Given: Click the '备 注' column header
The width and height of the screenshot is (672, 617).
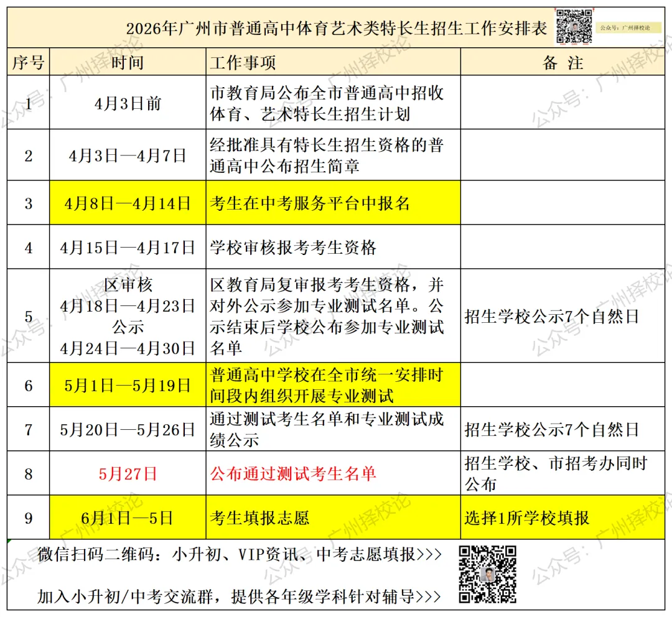Looking at the screenshot, I should click(x=562, y=63).
